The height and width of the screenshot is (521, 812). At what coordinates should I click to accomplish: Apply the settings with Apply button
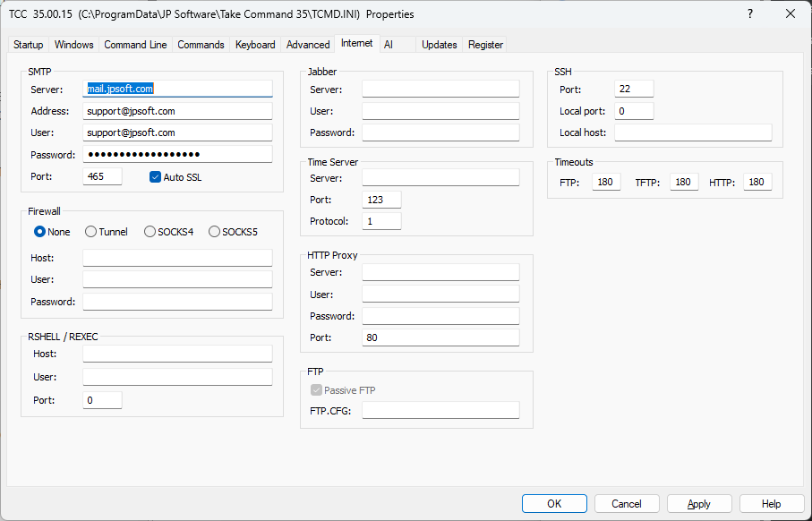coord(699,503)
